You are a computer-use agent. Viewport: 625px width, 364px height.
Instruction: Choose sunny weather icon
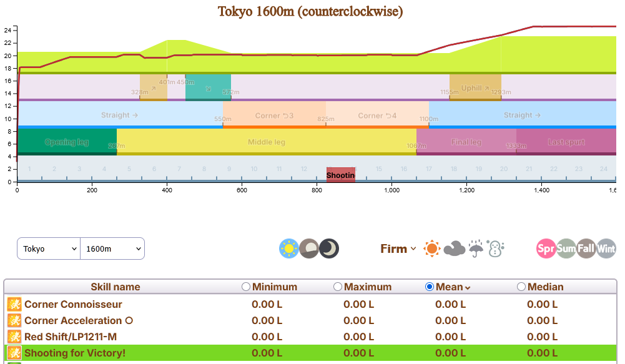[431, 248]
